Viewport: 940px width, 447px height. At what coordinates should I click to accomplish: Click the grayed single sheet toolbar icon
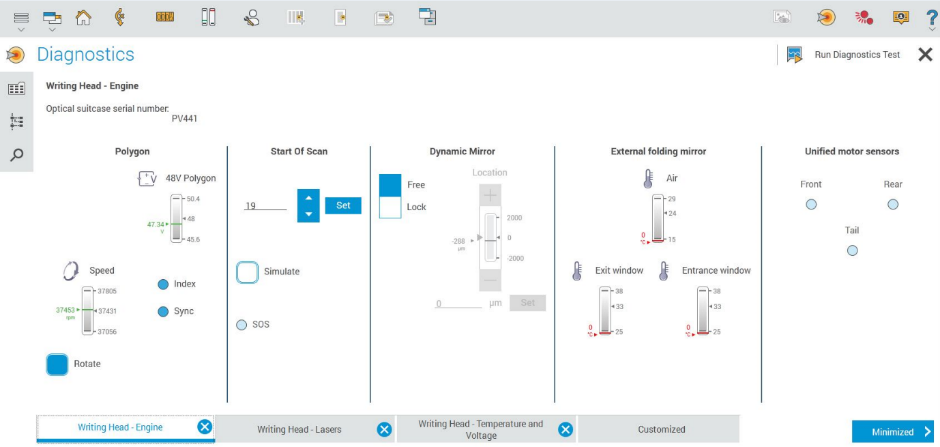pyautogui.click(x=341, y=18)
